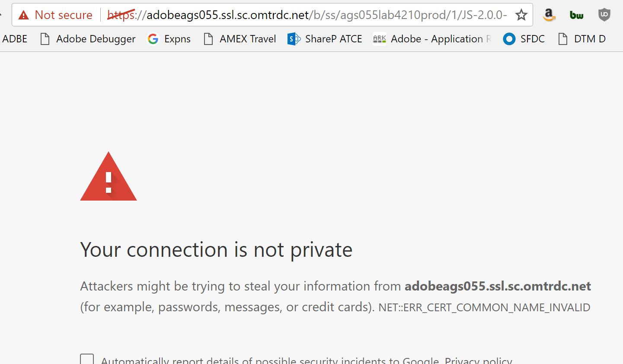
Task: Click the Privacy policy link
Action: tap(478, 361)
